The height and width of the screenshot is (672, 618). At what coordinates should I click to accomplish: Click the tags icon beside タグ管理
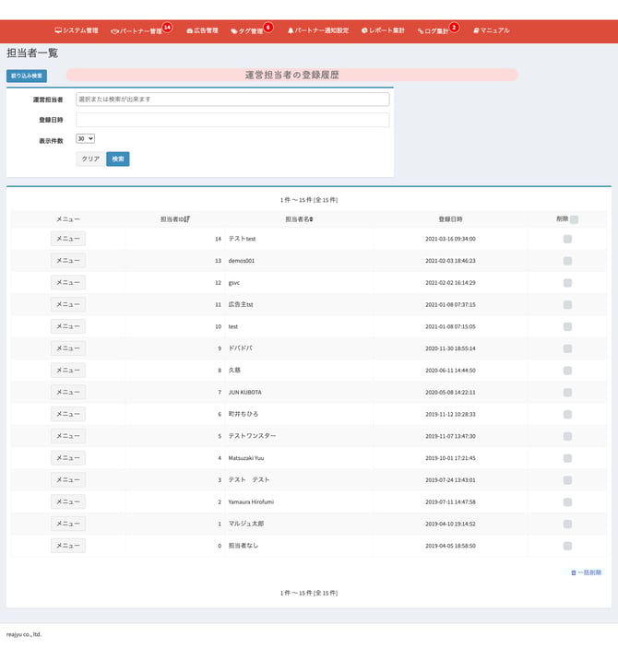coord(233,31)
